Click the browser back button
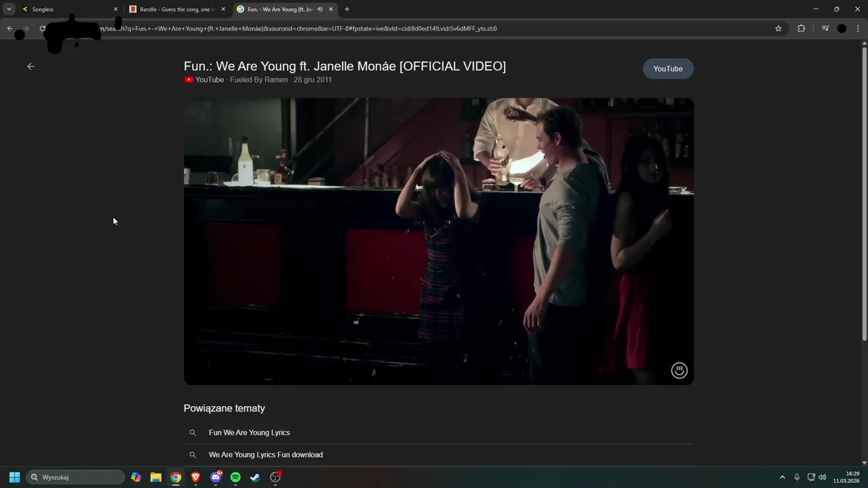Image resolution: width=868 pixels, height=488 pixels. coord(9,28)
